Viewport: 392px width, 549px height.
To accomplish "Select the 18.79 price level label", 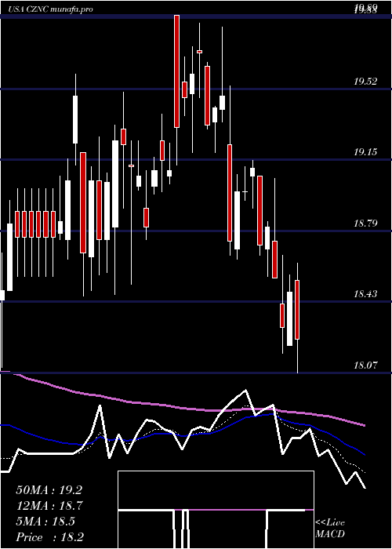I will [365, 223].
